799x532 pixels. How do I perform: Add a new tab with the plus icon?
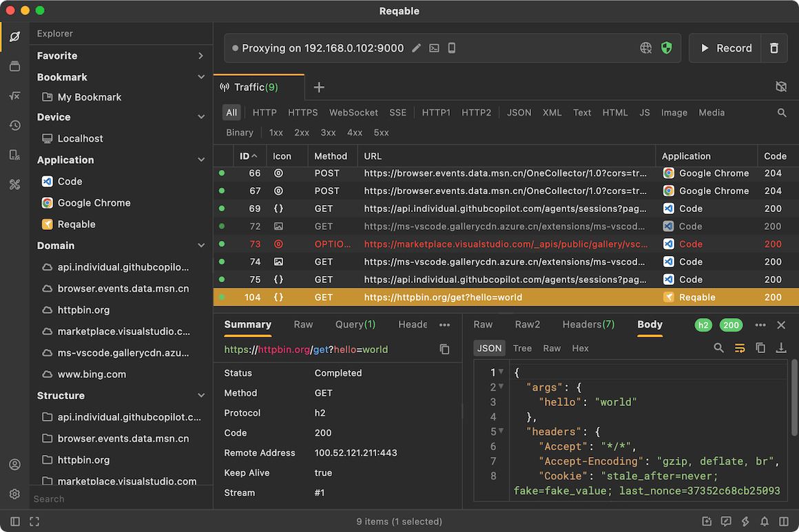tap(319, 87)
